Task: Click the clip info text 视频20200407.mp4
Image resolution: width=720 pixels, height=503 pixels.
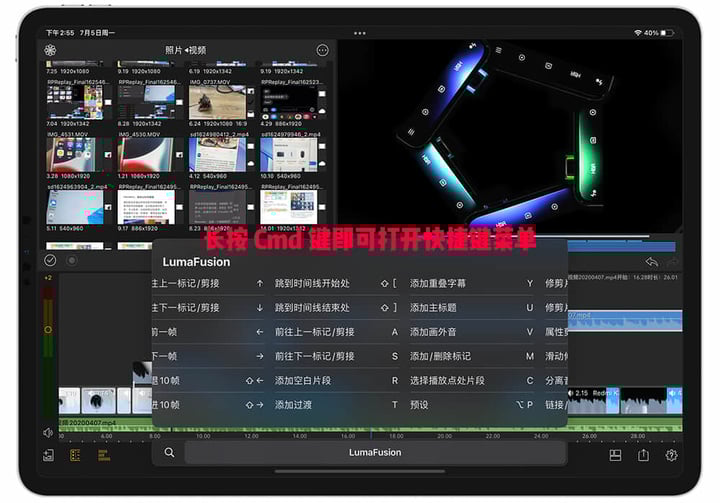Action: tap(623, 277)
